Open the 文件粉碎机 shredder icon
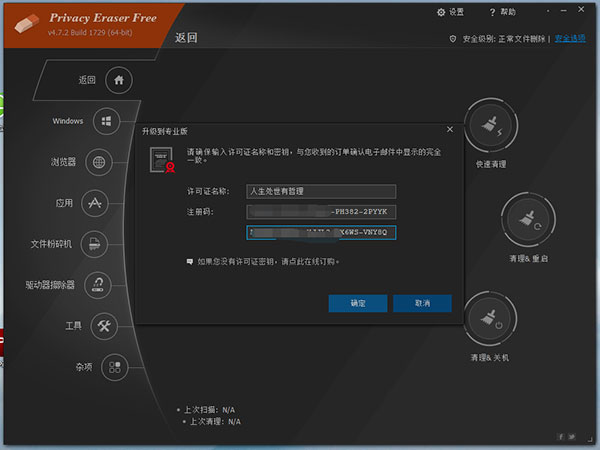 [x=94, y=244]
